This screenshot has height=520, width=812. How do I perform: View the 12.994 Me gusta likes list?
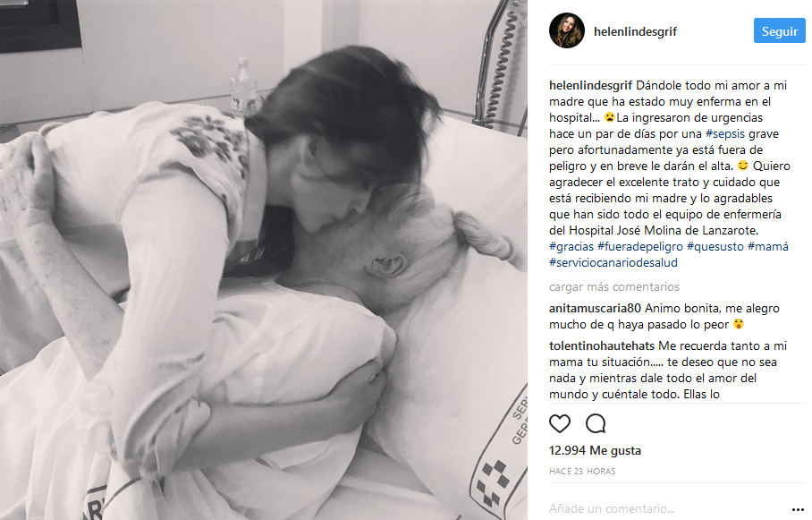click(x=595, y=450)
